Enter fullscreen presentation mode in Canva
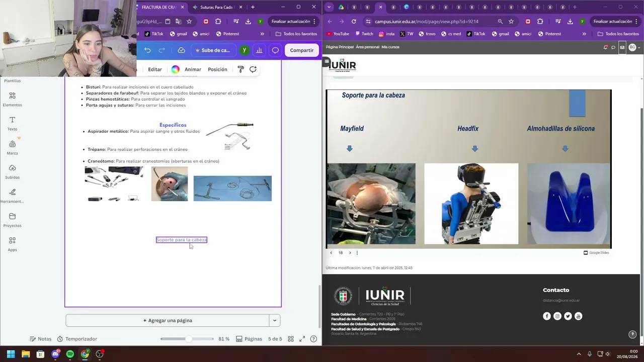This screenshot has width=644, height=362. pos(302,339)
